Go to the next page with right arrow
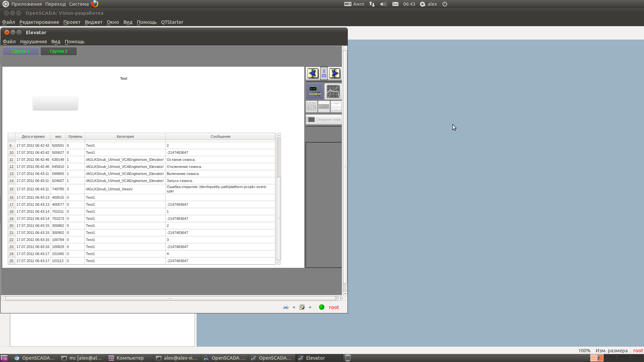The image size is (644, 362). click(x=334, y=73)
